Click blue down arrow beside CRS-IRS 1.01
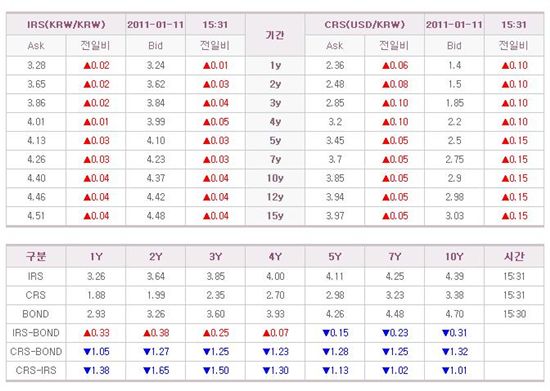This screenshot has width=550, height=391. pos(446,371)
